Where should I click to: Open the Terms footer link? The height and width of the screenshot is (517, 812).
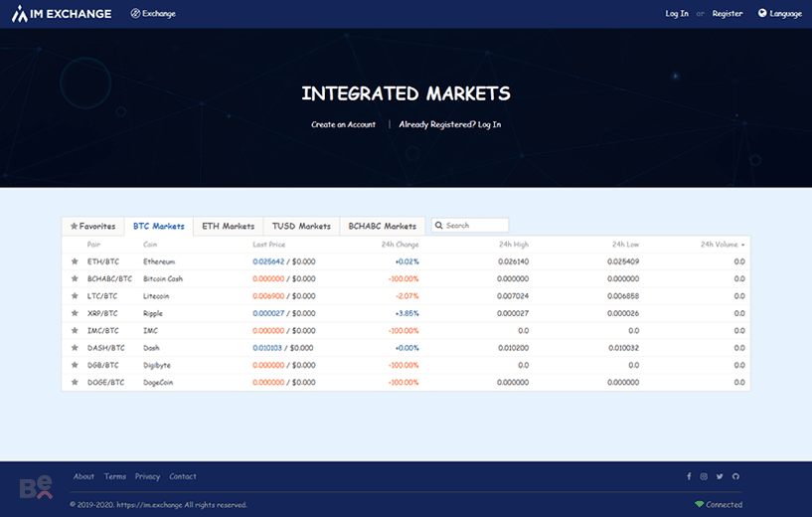tap(115, 476)
